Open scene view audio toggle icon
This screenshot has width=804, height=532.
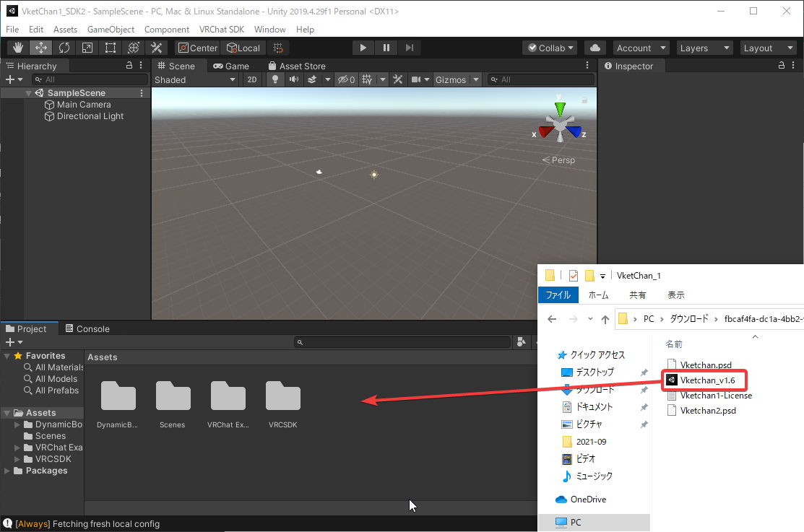click(294, 79)
